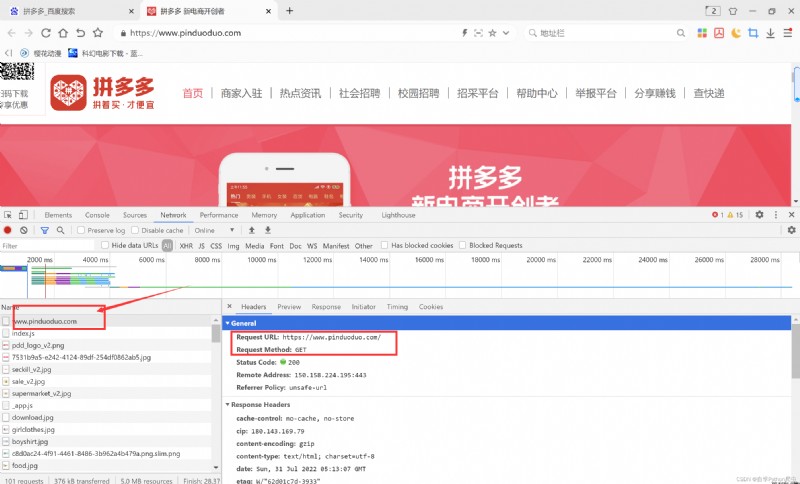Screen dimensions: 800x484
Task: Toggle the night mode moon icon
Action: pyautogui.click(x=736, y=33)
